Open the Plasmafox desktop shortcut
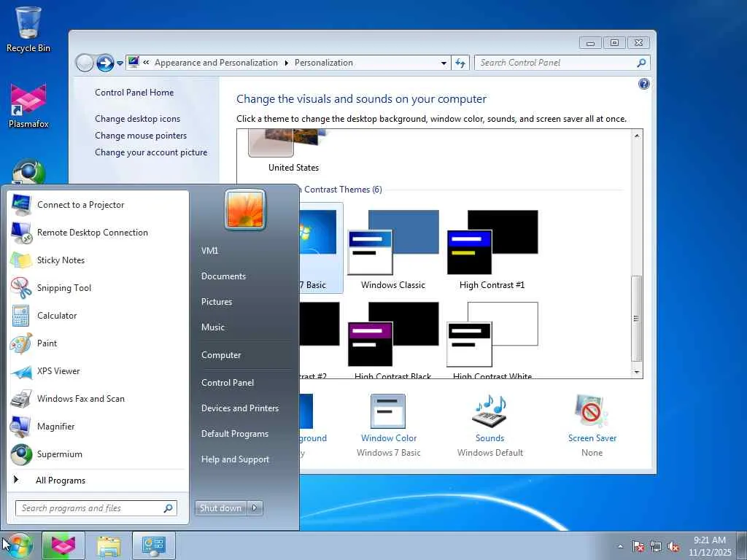This screenshot has height=560, width=747. pos(28,106)
